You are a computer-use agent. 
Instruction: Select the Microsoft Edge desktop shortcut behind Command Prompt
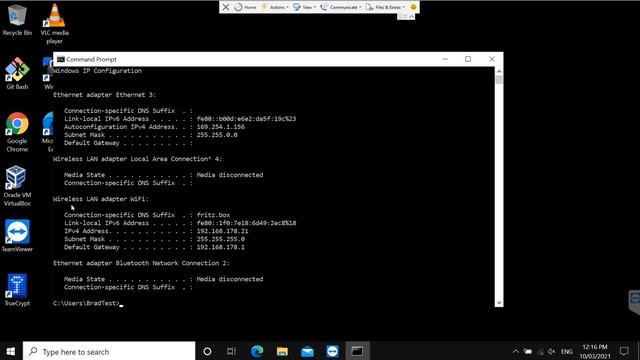[48, 132]
